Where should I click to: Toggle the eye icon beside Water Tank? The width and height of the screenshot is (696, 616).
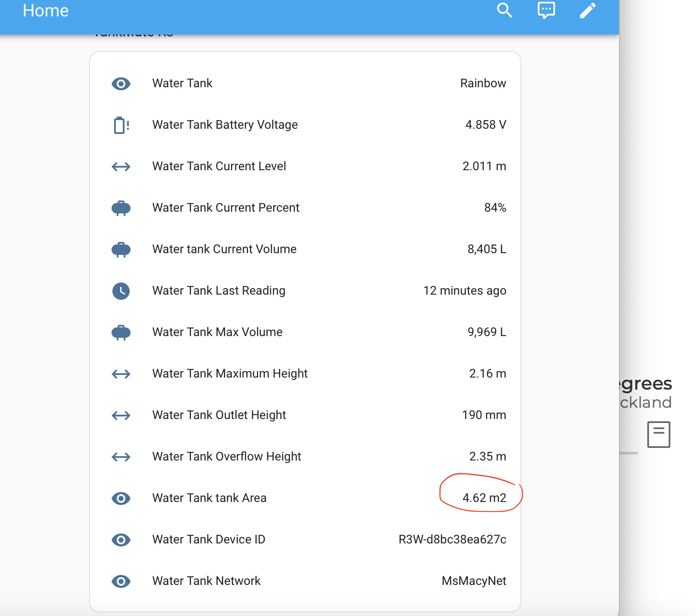pos(121,84)
